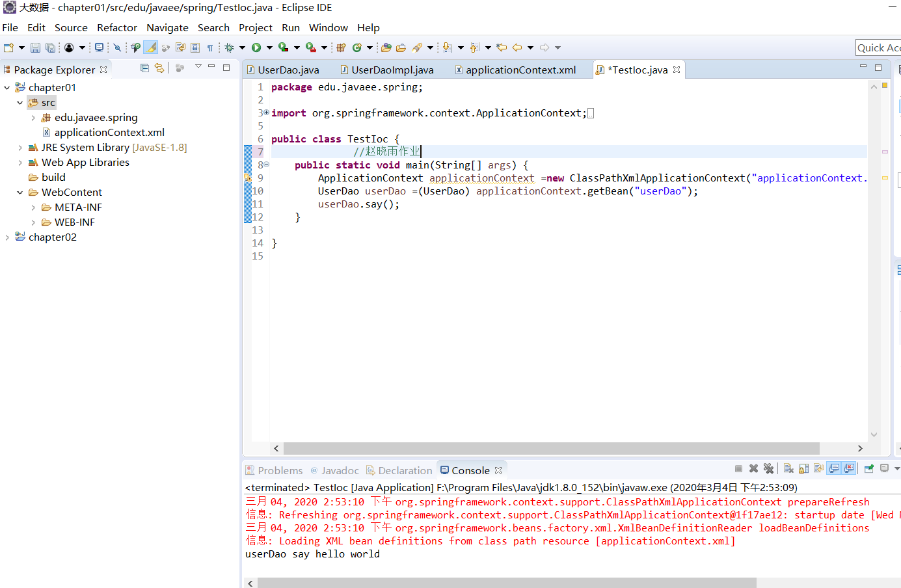This screenshot has height=588, width=901.
Task: Expand folded imports on line 3
Action: [265, 113]
